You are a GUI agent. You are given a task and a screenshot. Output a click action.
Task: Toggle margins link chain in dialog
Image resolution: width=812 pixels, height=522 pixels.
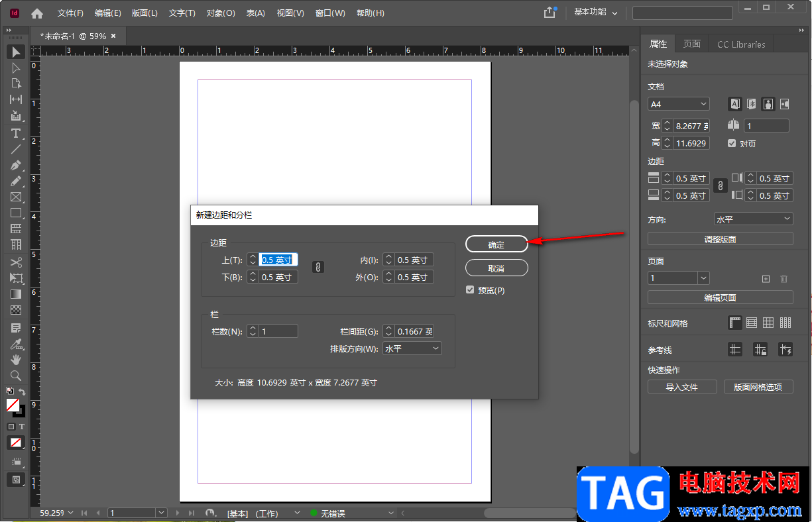(318, 267)
